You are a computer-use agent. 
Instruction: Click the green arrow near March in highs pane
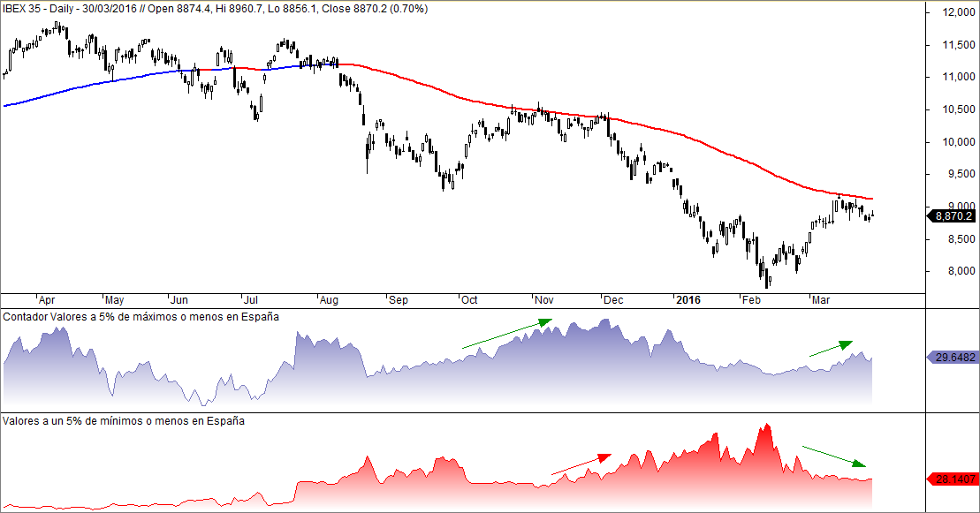(832, 348)
